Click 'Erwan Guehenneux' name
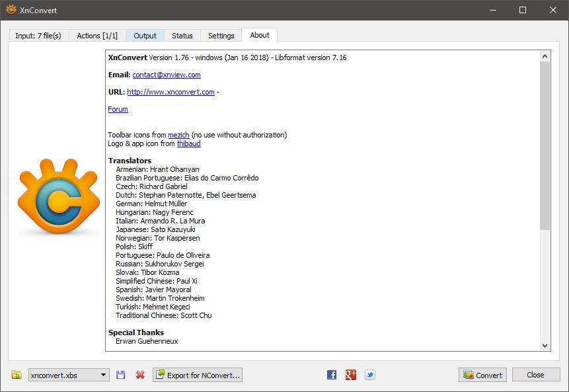The image size is (569, 392). pos(147,342)
